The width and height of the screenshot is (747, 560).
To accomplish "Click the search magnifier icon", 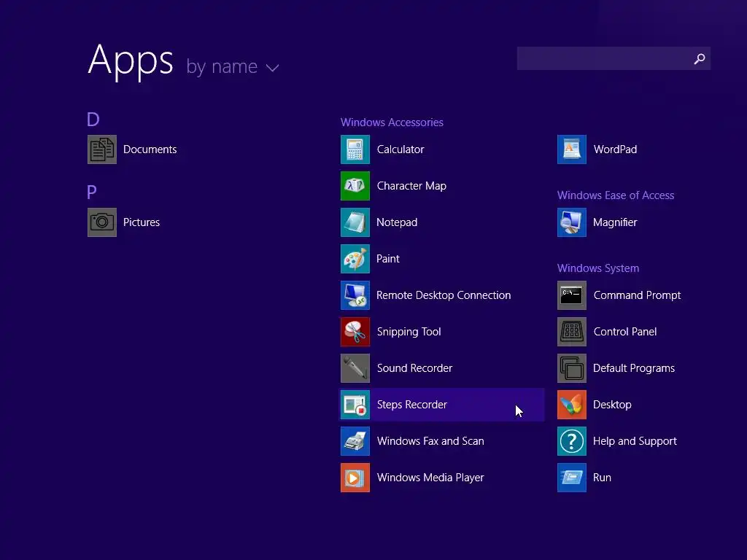I will pyautogui.click(x=700, y=58).
